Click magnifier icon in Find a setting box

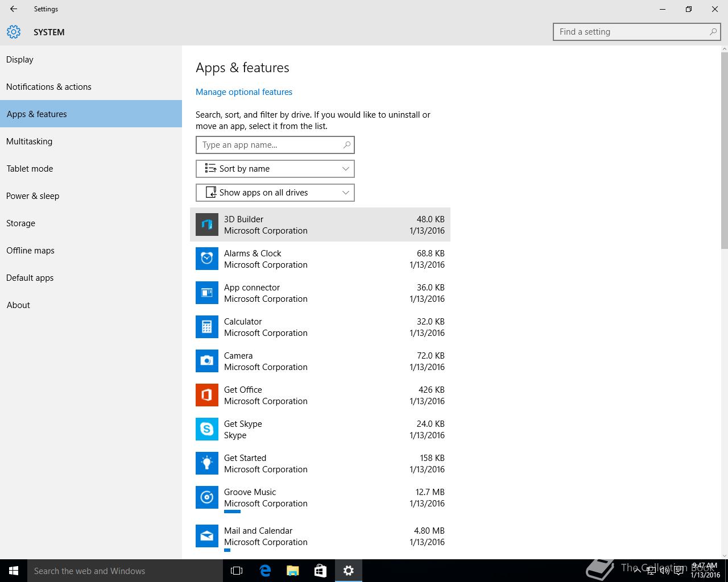(713, 32)
